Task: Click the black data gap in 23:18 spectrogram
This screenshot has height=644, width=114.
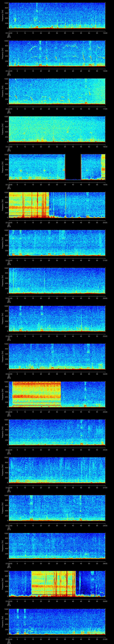Action: pyautogui.click(x=73, y=167)
